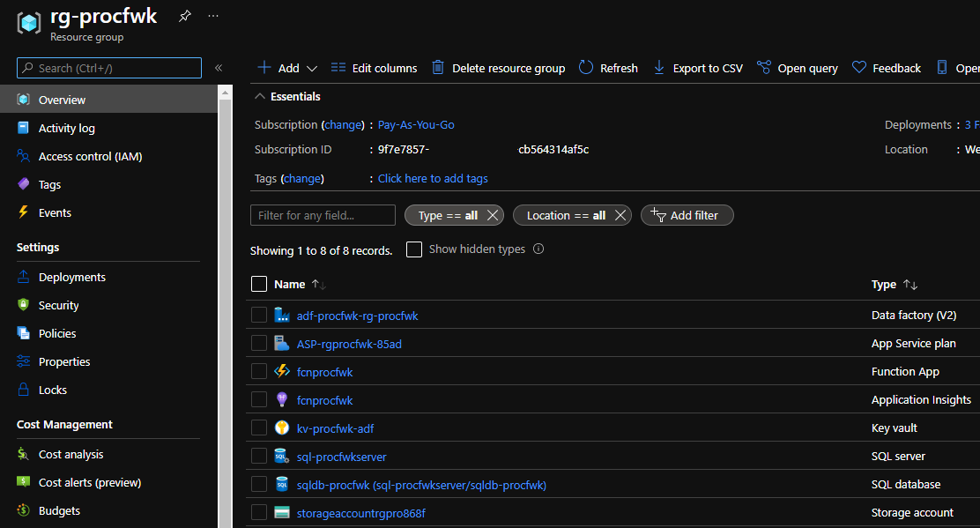Viewport: 980px width, 528px height.
Task: Click the Filter for any field input
Action: 323,216
